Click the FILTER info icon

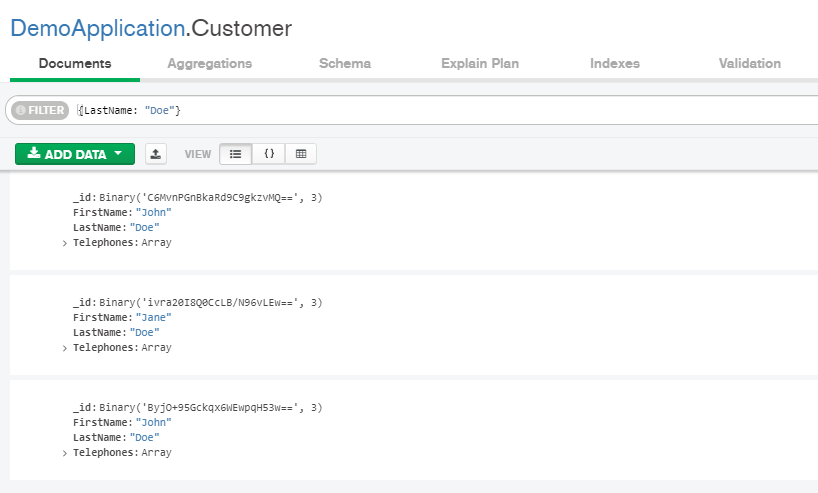[21, 110]
